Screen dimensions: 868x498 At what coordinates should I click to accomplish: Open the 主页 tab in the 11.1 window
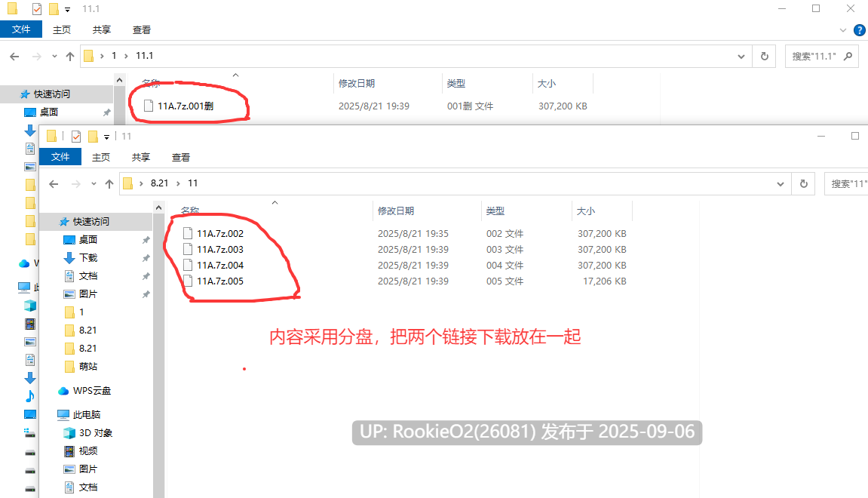click(61, 30)
